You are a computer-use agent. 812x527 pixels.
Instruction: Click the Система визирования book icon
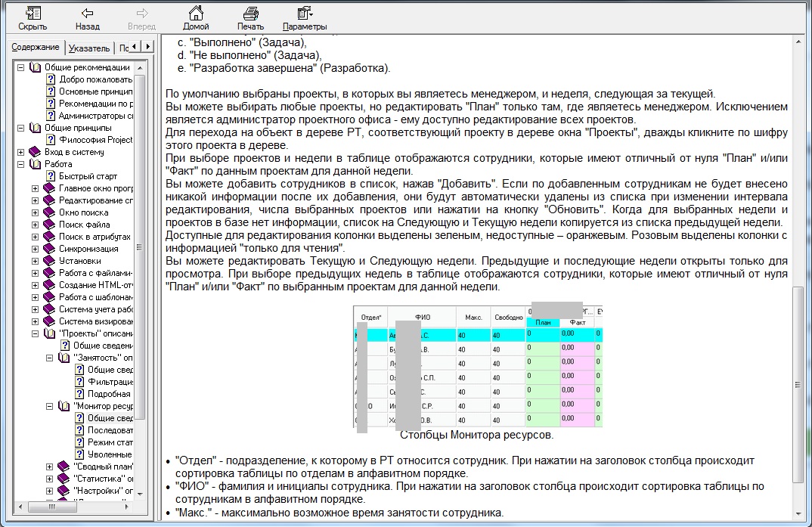tap(49, 321)
